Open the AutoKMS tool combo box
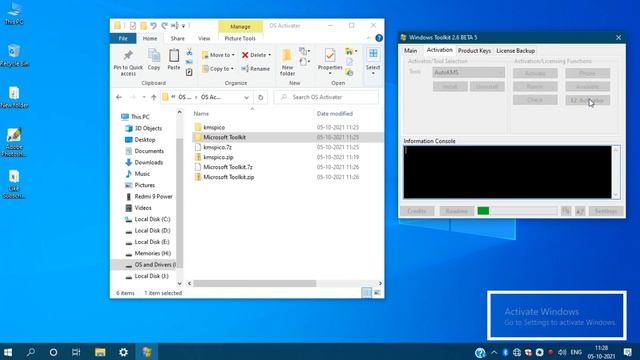 point(469,72)
